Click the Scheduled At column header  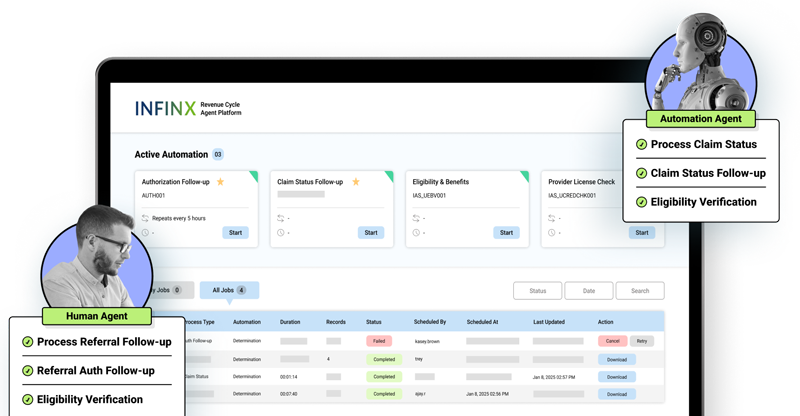point(482,322)
